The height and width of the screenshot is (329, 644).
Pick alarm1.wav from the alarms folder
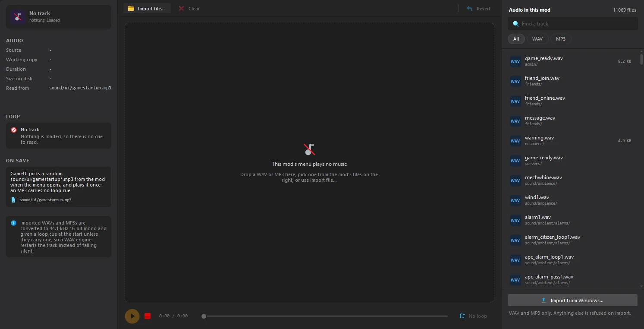tap(572, 220)
